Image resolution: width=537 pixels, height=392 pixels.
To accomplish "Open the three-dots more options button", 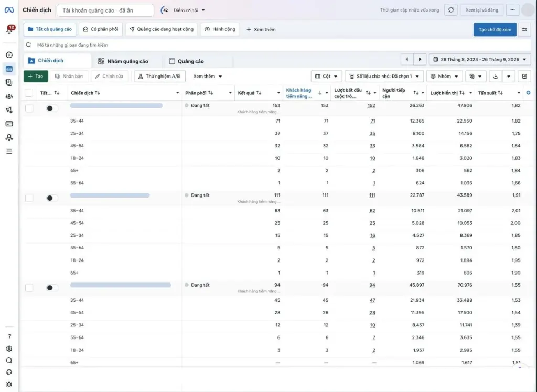I will (x=512, y=10).
